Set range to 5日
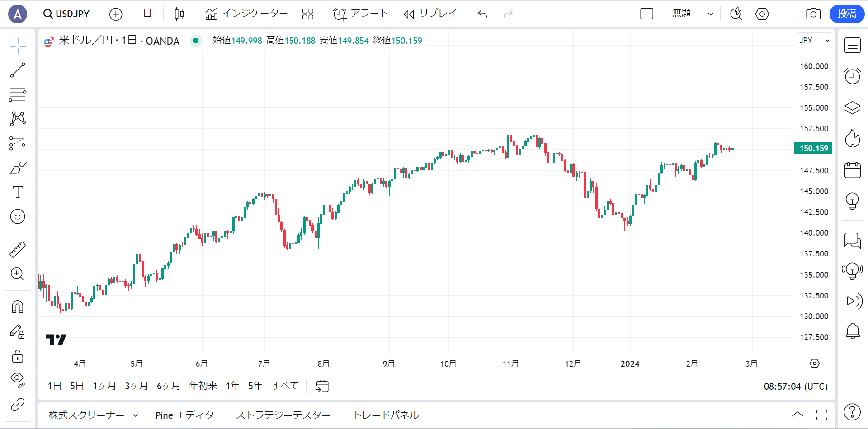Viewport: 868px width, 429px height. click(77, 386)
